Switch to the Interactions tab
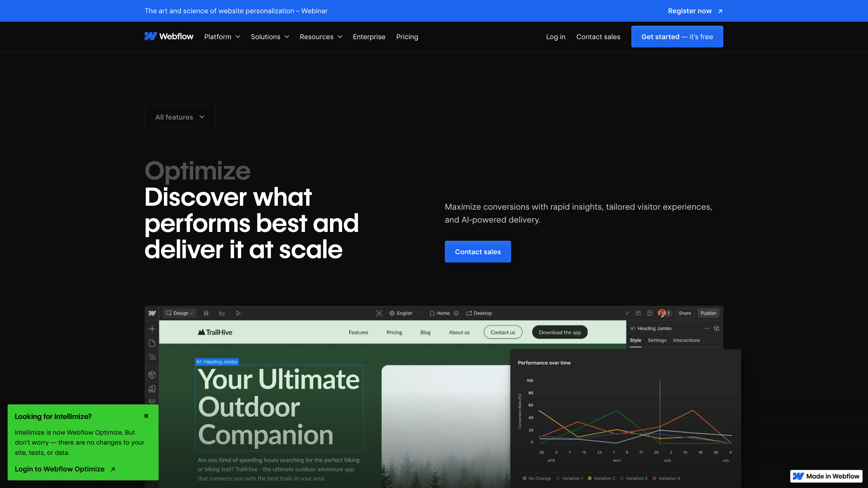Image resolution: width=868 pixels, height=488 pixels. click(686, 340)
